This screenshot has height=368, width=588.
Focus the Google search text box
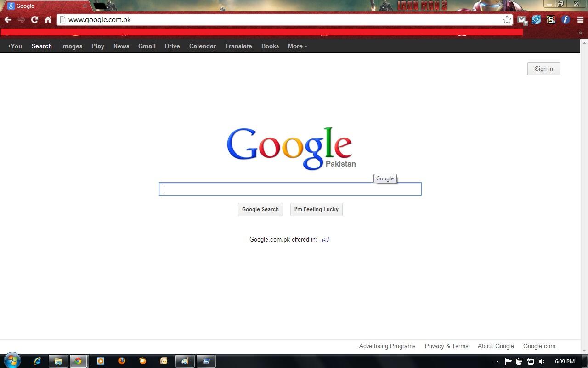pos(290,189)
